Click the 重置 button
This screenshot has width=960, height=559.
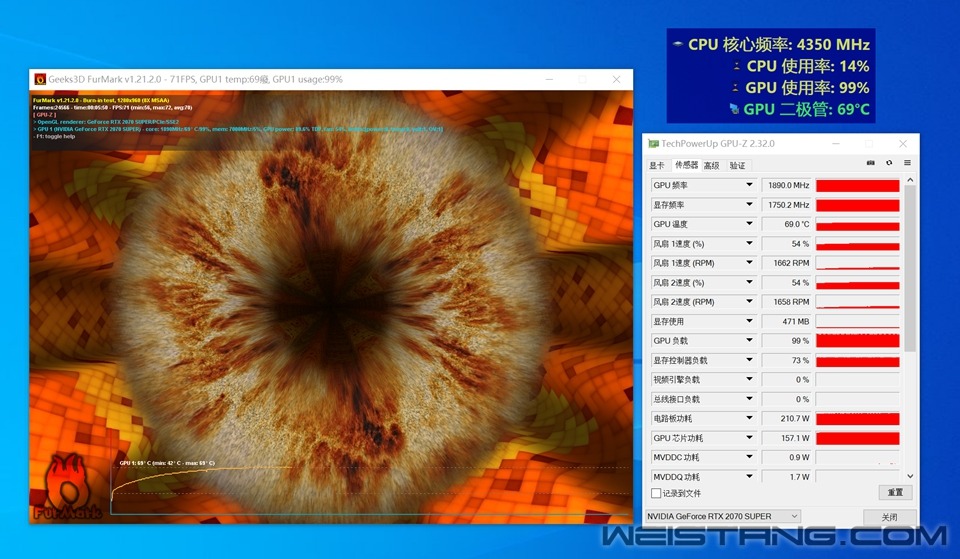click(x=895, y=493)
